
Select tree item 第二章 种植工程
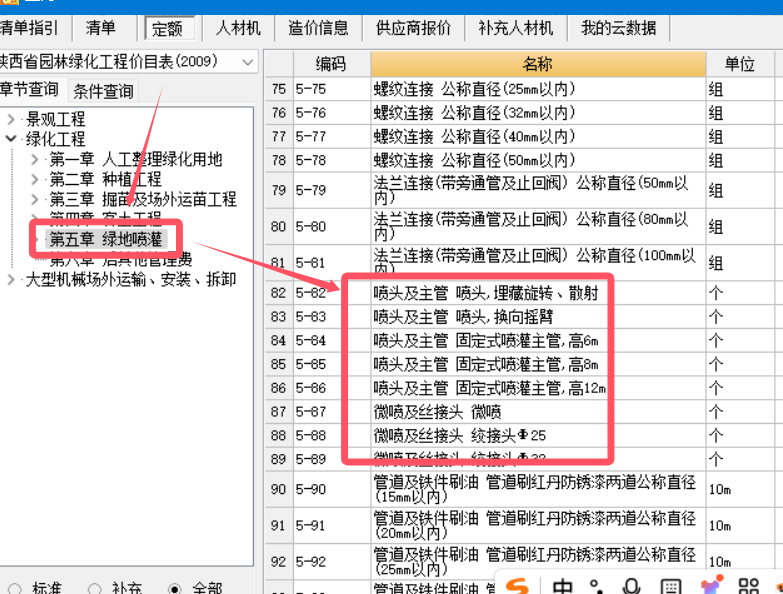pyautogui.click(x=105, y=179)
